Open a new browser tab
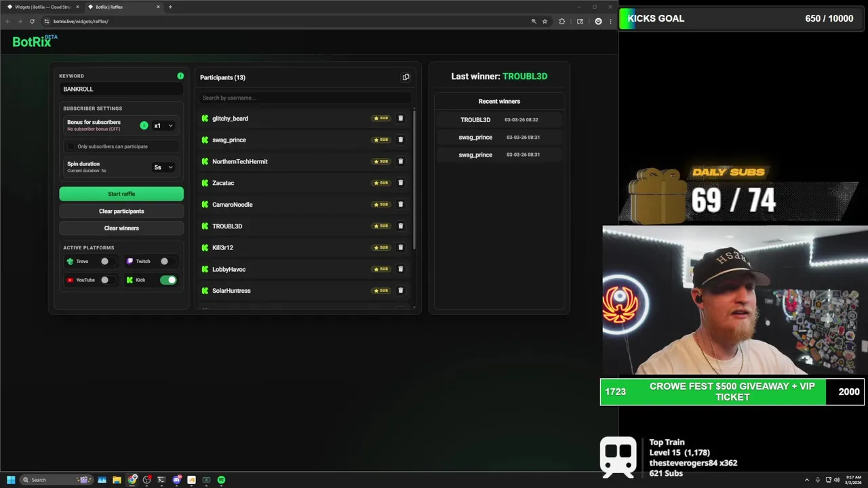 coord(170,7)
